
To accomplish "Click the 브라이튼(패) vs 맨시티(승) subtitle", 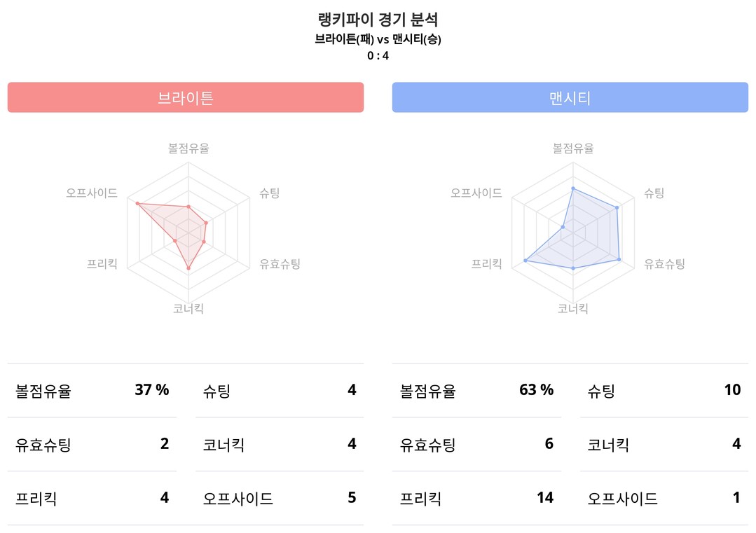I will pyautogui.click(x=378, y=39).
